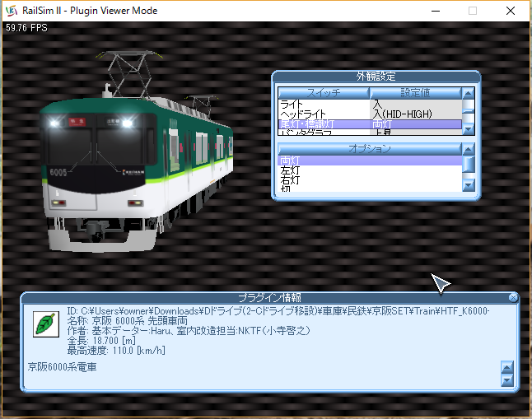
Task: Click the 6005 train model in viewer
Action: pos(136,152)
